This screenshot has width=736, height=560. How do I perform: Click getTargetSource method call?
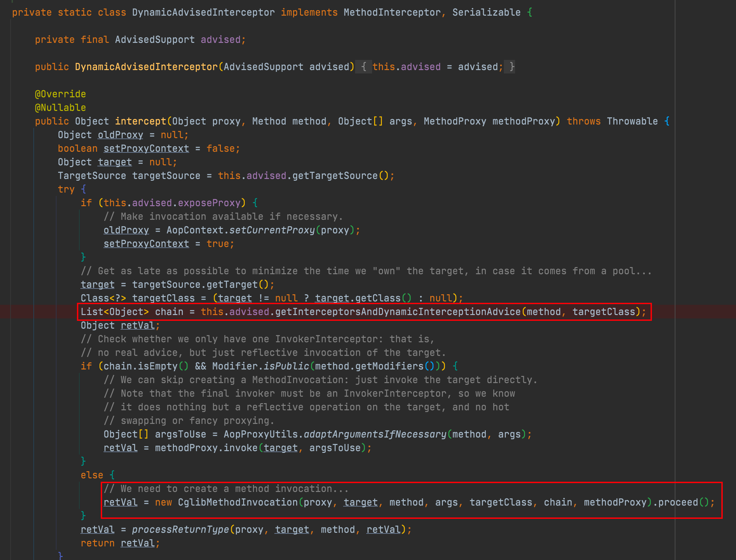(335, 176)
